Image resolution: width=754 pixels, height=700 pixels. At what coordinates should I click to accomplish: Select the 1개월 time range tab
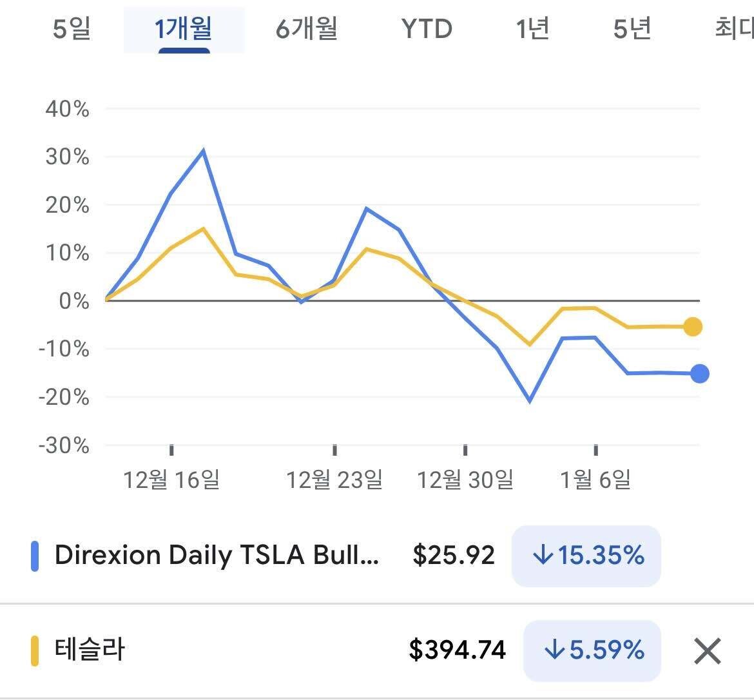(x=184, y=29)
